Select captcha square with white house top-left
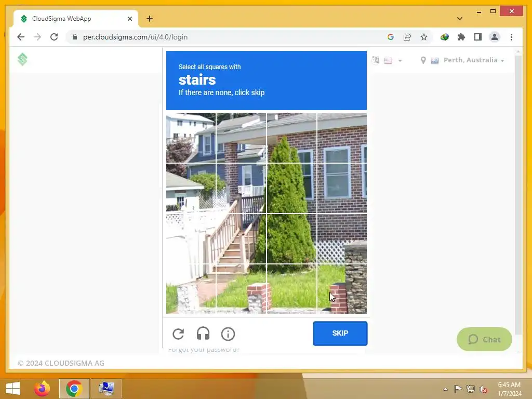532x399 pixels. click(191, 138)
